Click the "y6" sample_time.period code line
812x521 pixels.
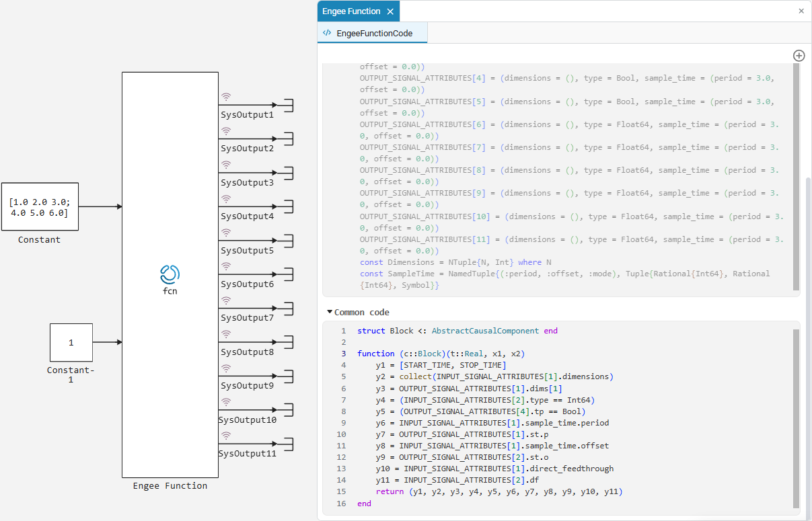click(492, 422)
